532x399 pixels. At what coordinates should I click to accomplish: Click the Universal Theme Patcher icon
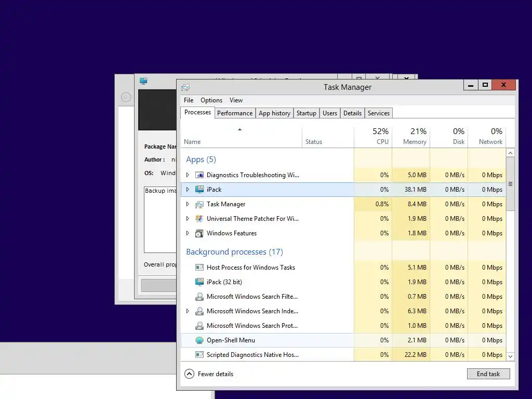199,219
